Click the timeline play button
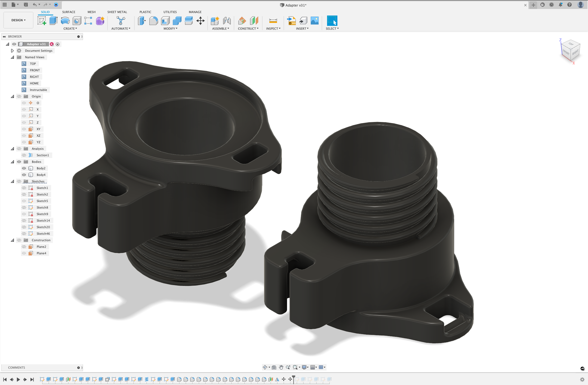Viewport: 588px width, 385px height. pos(18,379)
